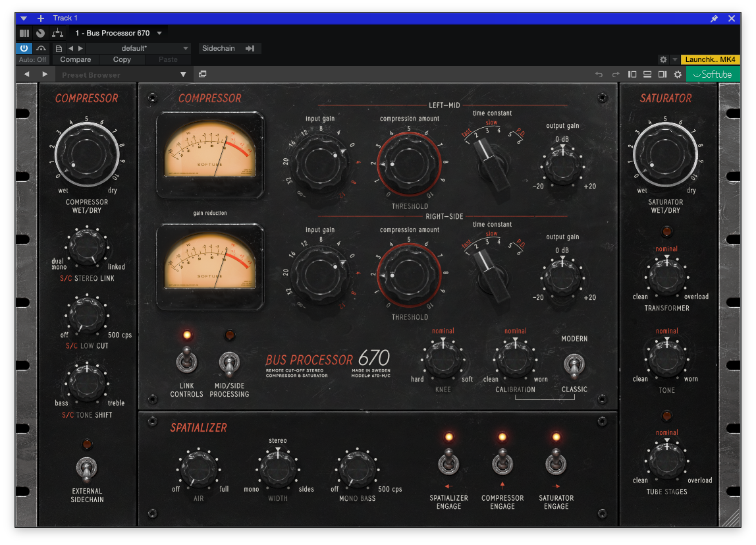Image resolution: width=756 pixels, height=545 pixels.
Task: Flip the Mid/Side Processing toggle switch
Action: pos(229,364)
